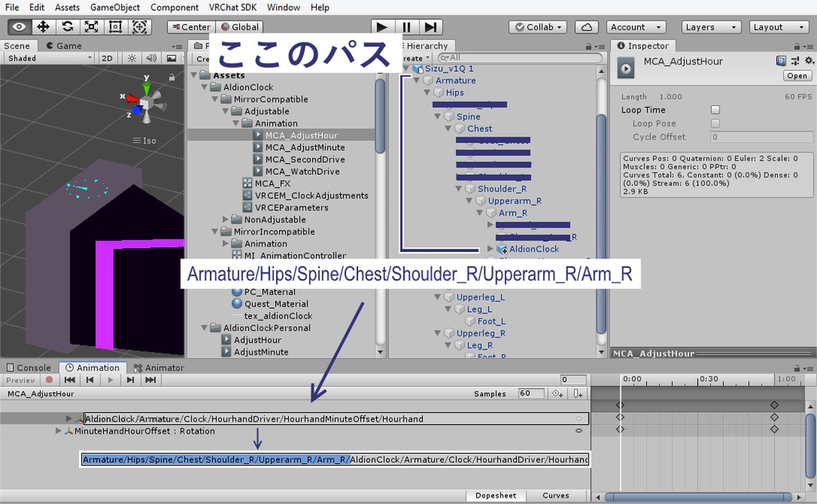Select the Scale tool

click(x=91, y=26)
